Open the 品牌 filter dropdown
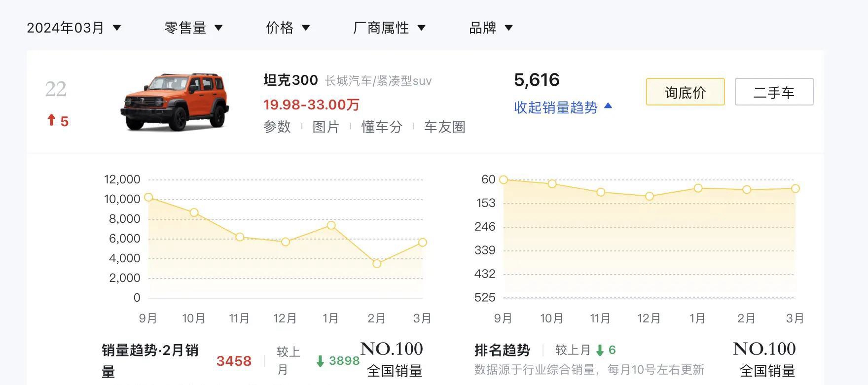Image resolution: width=868 pixels, height=385 pixels. [491, 28]
